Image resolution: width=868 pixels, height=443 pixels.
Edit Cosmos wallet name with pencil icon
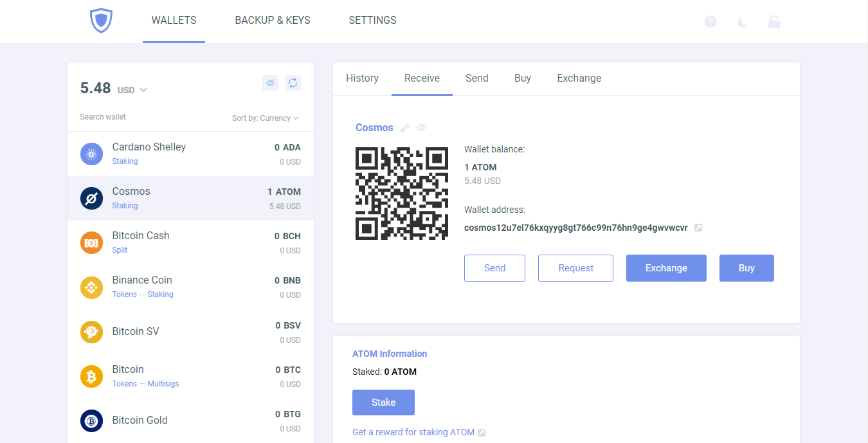(405, 128)
